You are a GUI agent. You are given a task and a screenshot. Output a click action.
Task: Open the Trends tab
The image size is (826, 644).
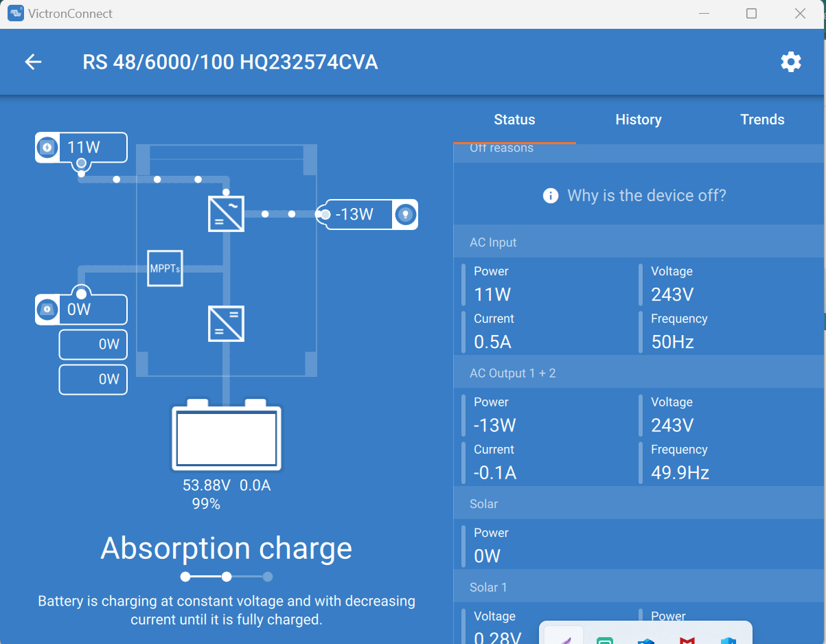[x=762, y=119]
